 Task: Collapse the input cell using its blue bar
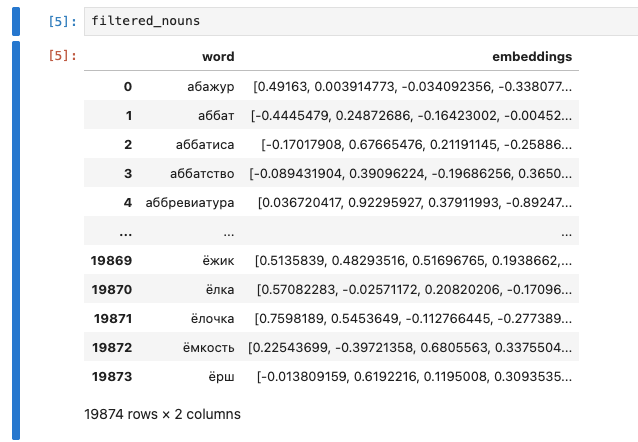pos(16,21)
